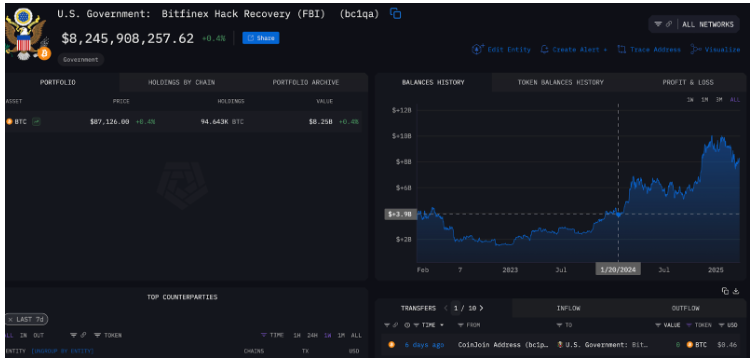Set balance chart range to 1M
This screenshot has width=754, height=363.
pyautogui.click(x=704, y=100)
